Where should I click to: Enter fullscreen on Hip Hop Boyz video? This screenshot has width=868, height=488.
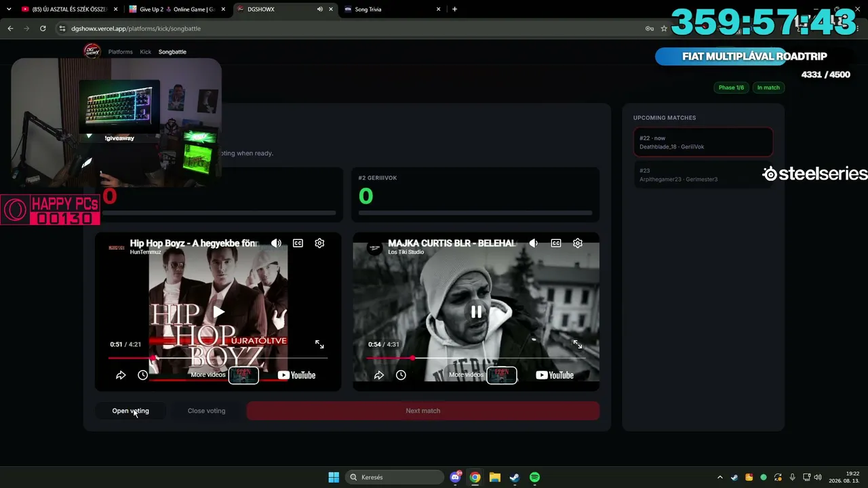point(319,344)
